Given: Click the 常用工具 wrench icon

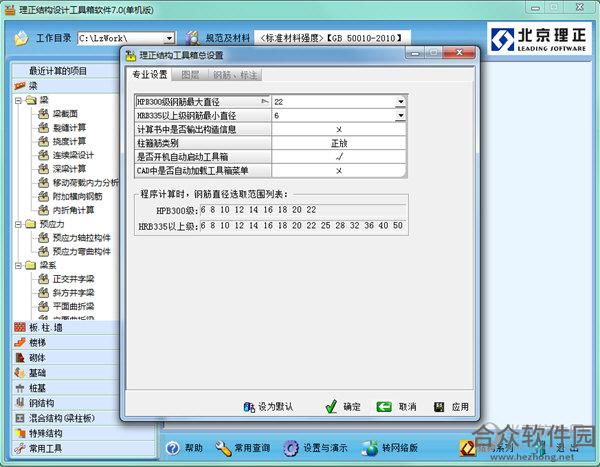Looking at the screenshot, I should [x=20, y=448].
